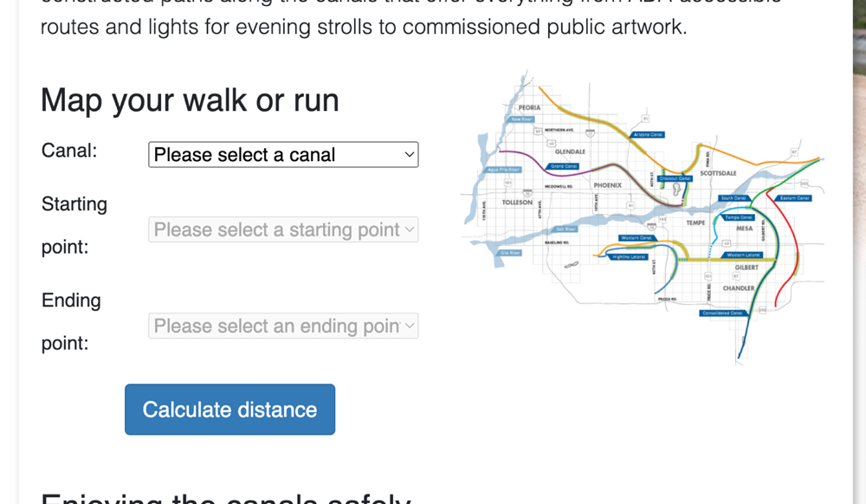The height and width of the screenshot is (504, 866).
Task: Select the Eastern Canal label on map
Action: coord(793,197)
